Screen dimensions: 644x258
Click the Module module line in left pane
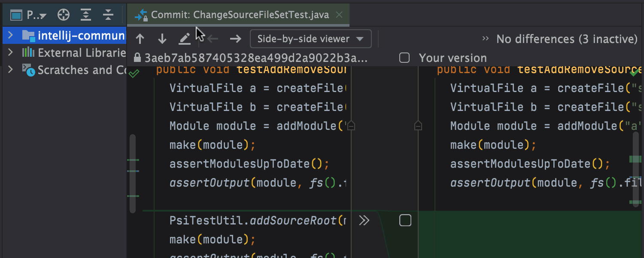click(258, 126)
